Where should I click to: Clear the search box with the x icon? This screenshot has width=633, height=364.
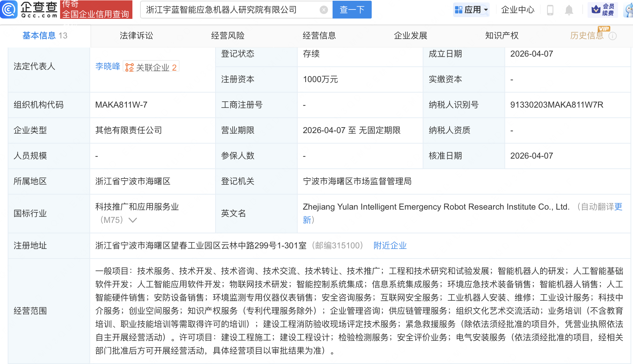(x=324, y=9)
